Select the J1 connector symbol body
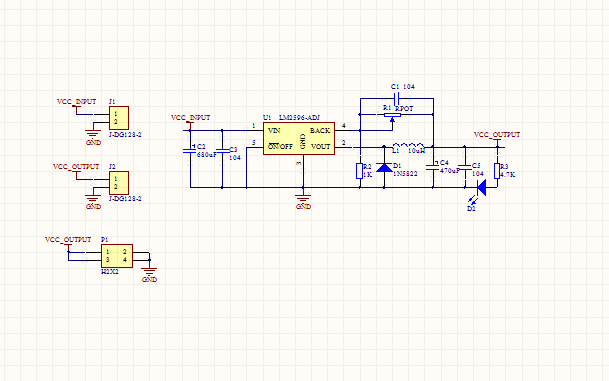609x381 pixels. coord(119,118)
